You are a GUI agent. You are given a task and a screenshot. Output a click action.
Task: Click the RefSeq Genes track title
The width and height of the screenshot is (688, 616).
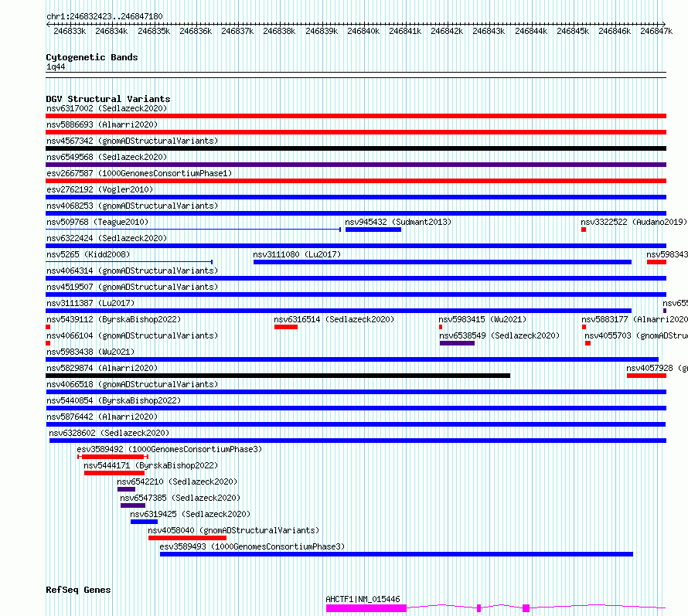(x=78, y=590)
